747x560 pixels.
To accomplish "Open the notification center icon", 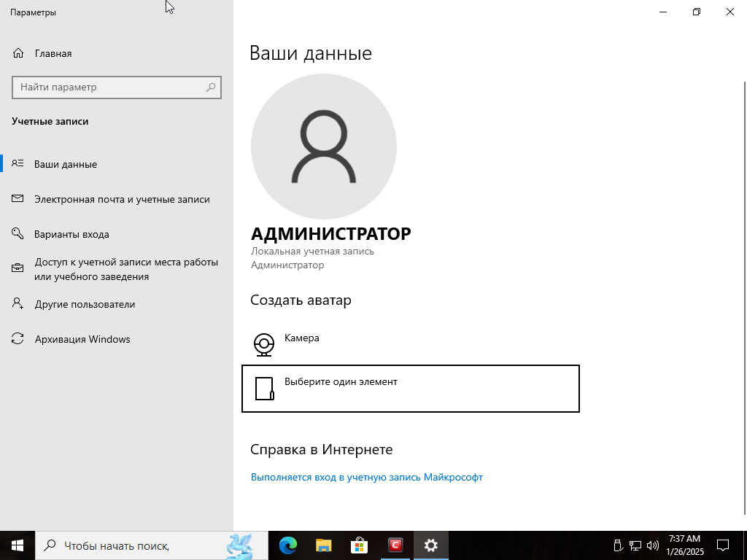I will (723, 545).
